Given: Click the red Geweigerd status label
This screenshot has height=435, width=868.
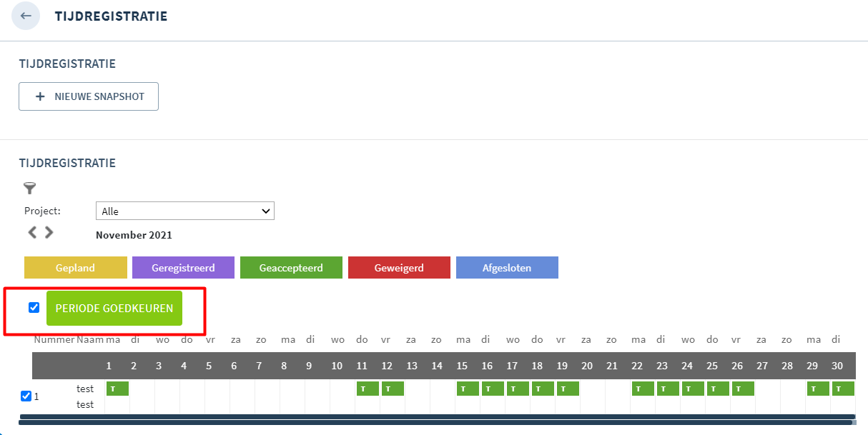Looking at the screenshot, I should point(399,268).
